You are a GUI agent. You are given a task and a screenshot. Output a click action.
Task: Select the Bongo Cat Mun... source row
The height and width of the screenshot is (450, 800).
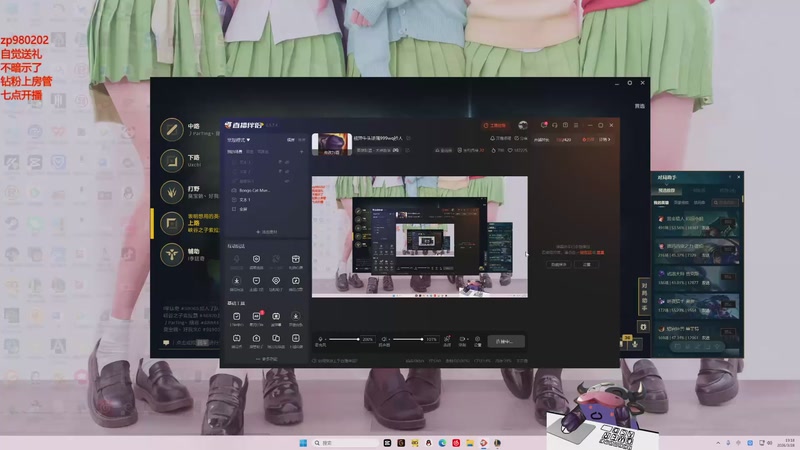pyautogui.click(x=265, y=190)
